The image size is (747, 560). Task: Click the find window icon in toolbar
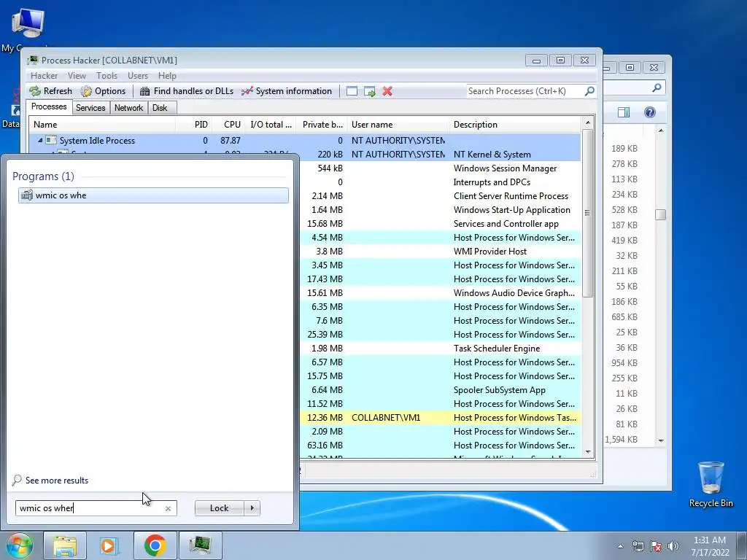point(352,91)
